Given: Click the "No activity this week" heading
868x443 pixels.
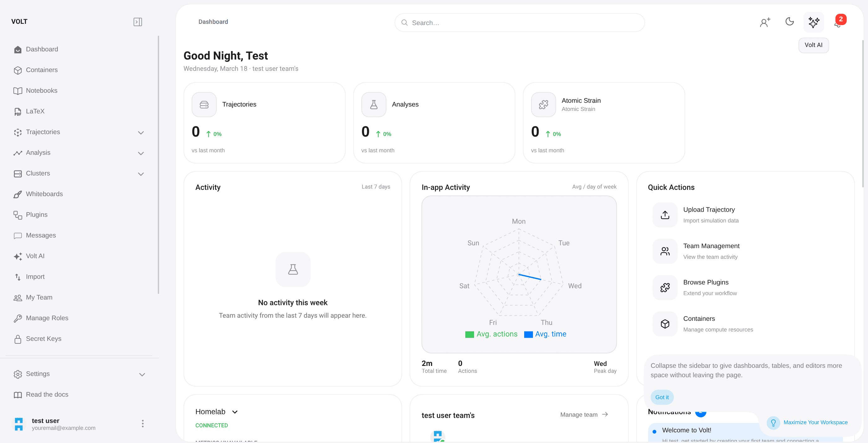Looking at the screenshot, I should [292, 303].
